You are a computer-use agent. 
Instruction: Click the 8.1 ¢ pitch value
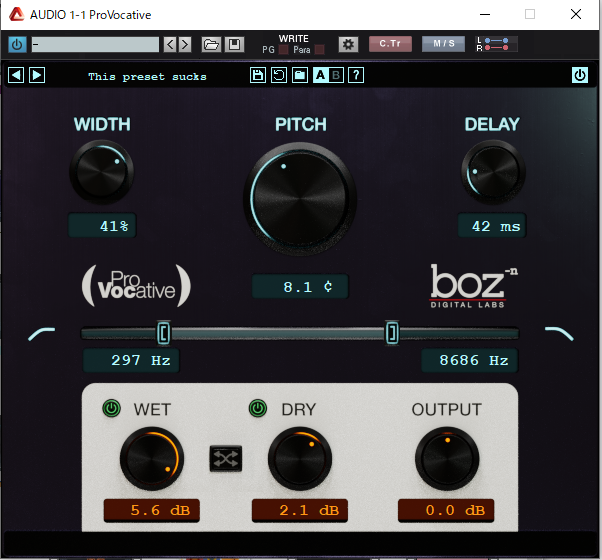tap(300, 286)
